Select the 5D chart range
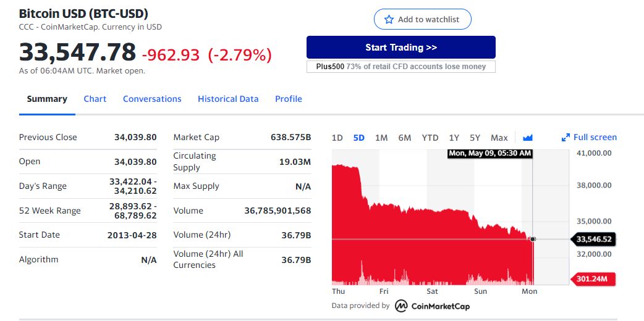This screenshot has width=644, height=321. pos(359,138)
